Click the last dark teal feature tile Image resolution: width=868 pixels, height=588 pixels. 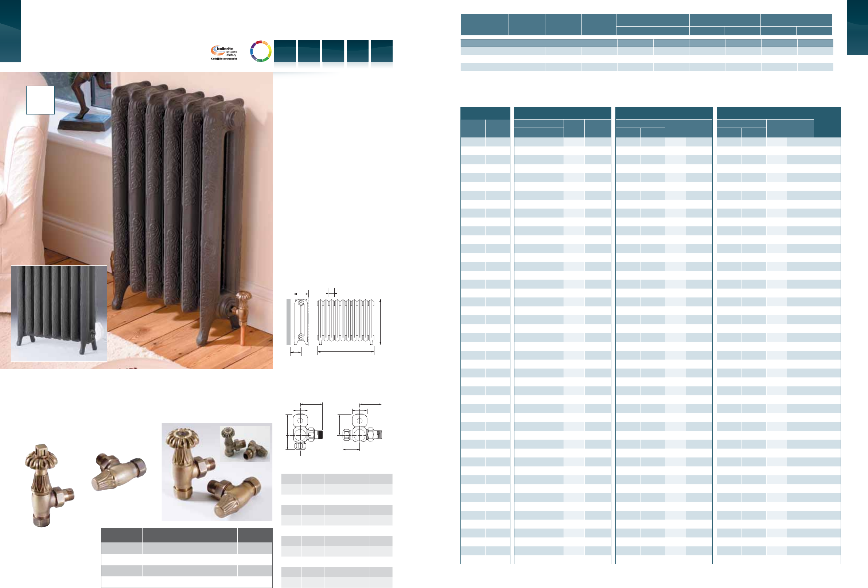pyautogui.click(x=381, y=51)
